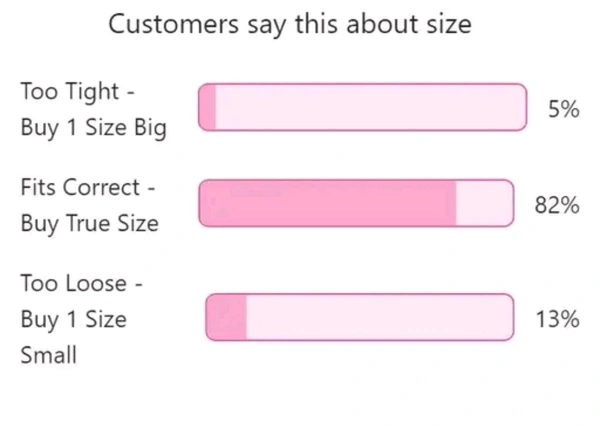The height and width of the screenshot is (426, 600).
Task: Click the word 'Small' in the last label
Action: click(48, 355)
